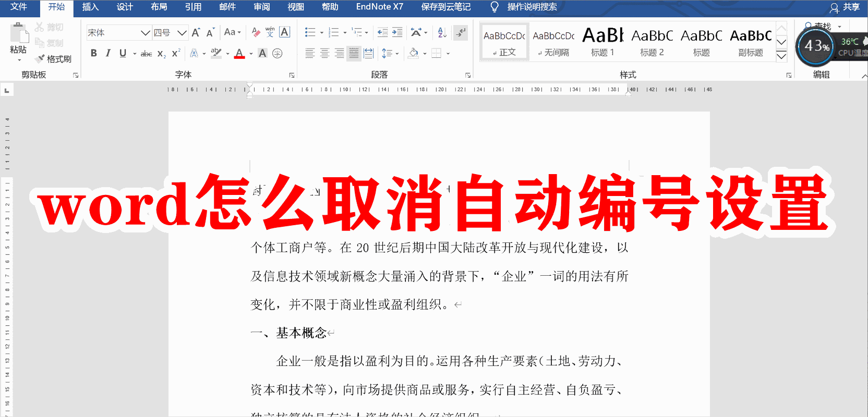Click the Share (共享) person icon
This screenshot has width=868, height=417.
click(x=834, y=7)
